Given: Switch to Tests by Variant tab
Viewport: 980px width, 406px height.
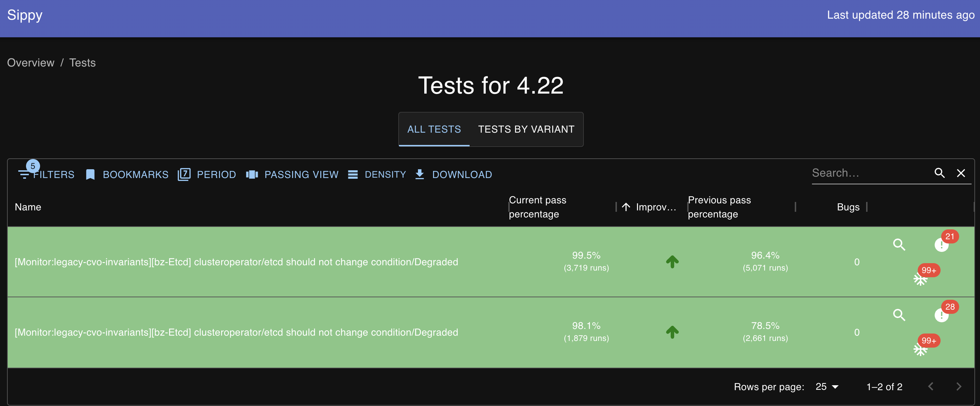Looking at the screenshot, I should pos(526,129).
